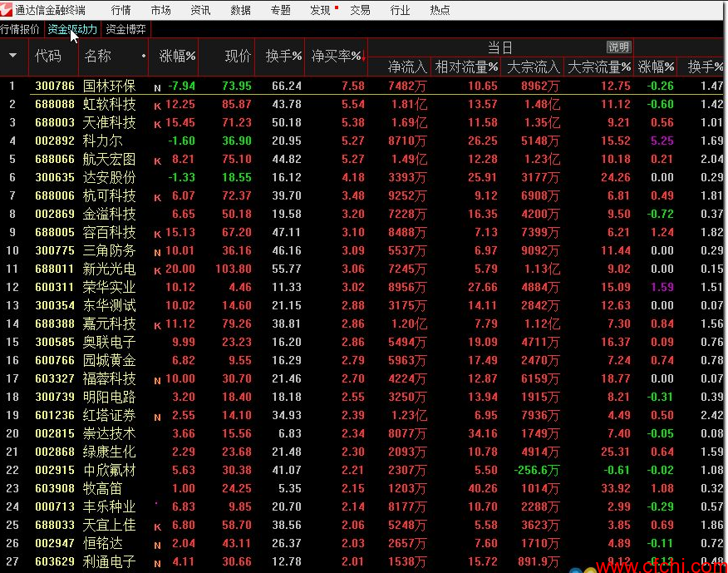Sort by 净买率% column header

(336, 57)
